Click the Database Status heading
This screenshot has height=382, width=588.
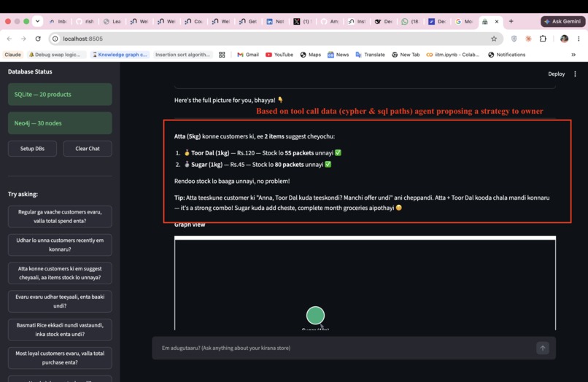tap(30, 71)
